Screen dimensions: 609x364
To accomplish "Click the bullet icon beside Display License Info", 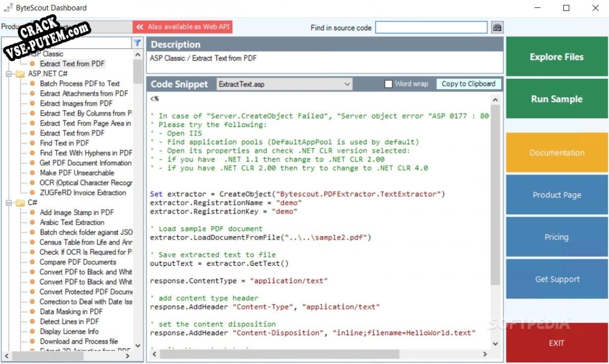I will [x=32, y=332].
